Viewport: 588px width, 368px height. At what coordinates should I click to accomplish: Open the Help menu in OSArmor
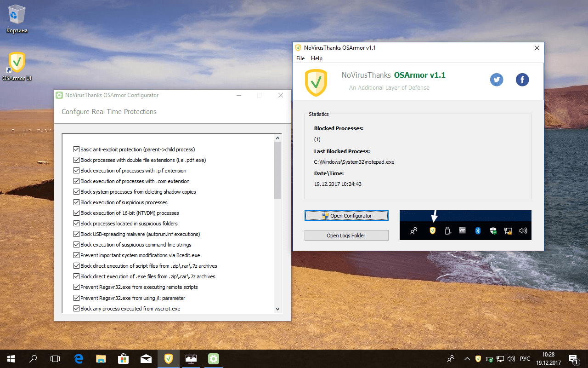pos(317,58)
